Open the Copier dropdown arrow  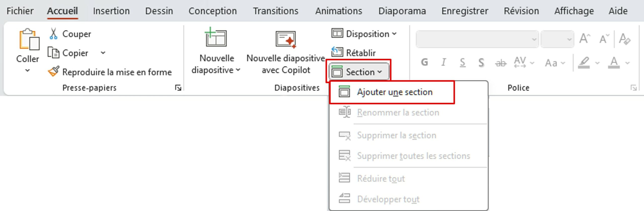[103, 53]
